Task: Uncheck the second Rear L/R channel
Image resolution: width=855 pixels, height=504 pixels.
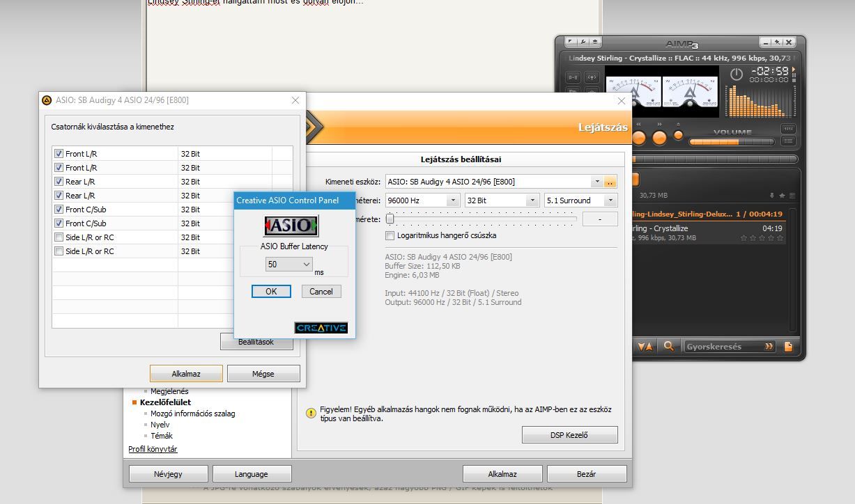Action: 59,196
